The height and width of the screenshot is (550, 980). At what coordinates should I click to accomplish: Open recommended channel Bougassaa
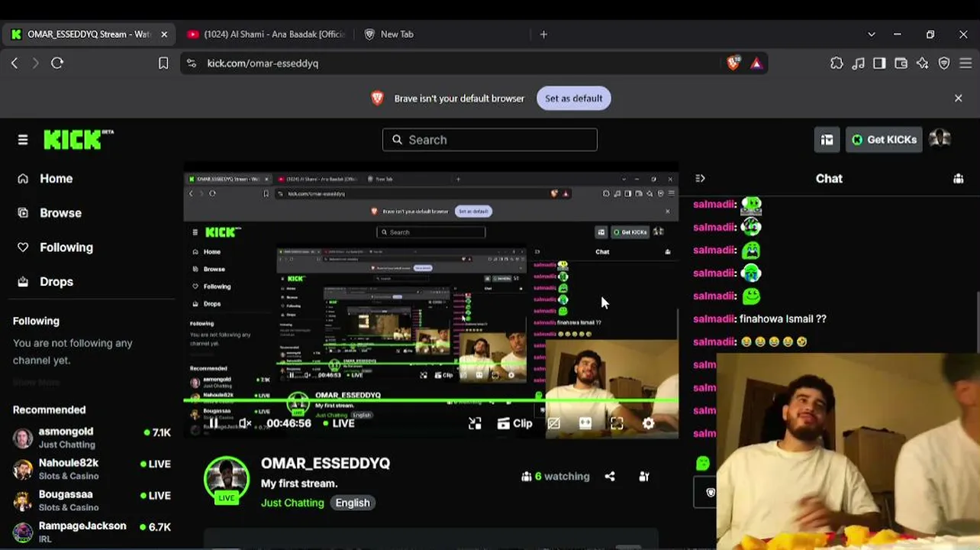92,500
